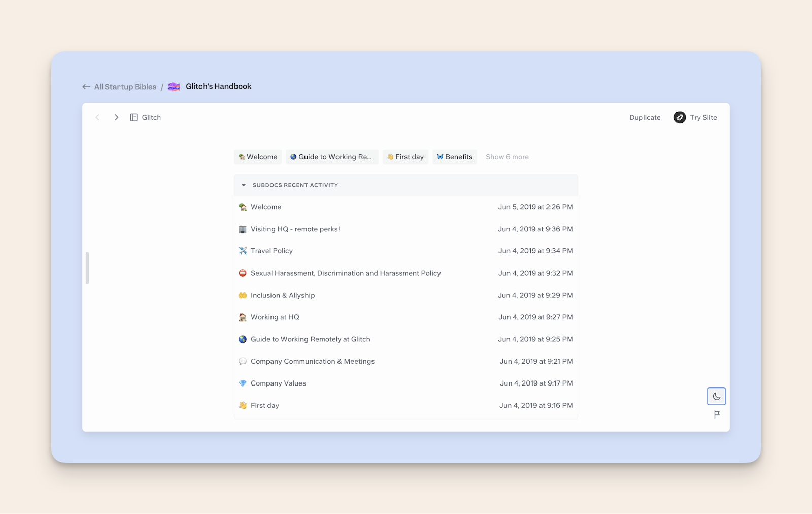Click the Duplicate button
The width and height of the screenshot is (812, 514).
pos(645,117)
